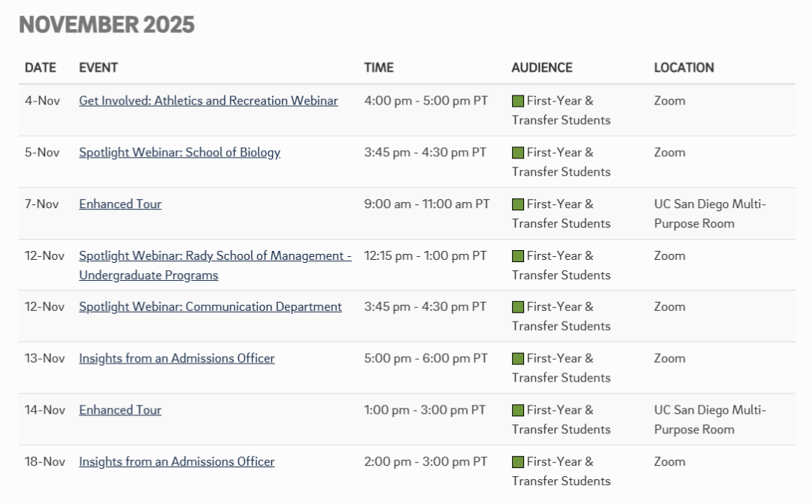The width and height of the screenshot is (812, 504).
Task: Open the Athletics and Recreation Webinar link
Action: 208,100
